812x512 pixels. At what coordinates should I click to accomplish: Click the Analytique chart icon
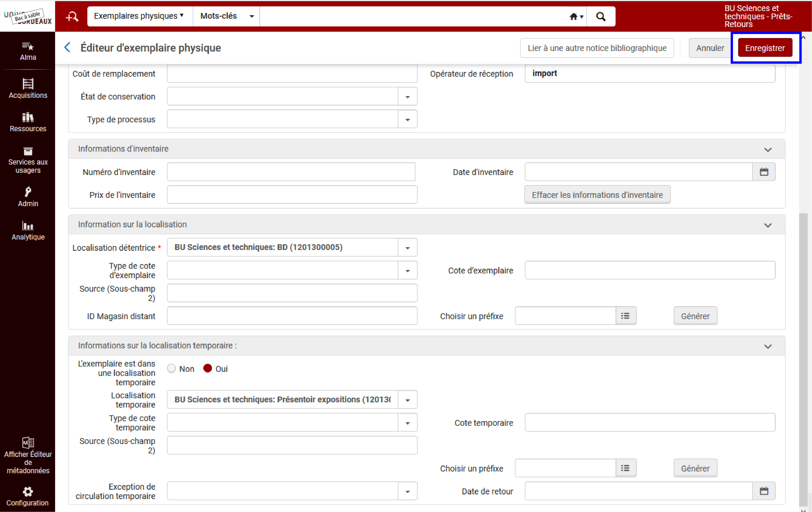point(28,225)
